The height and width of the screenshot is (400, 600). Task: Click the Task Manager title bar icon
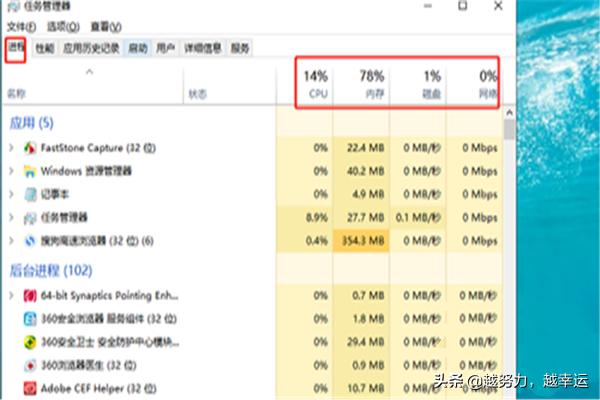click(14, 6)
